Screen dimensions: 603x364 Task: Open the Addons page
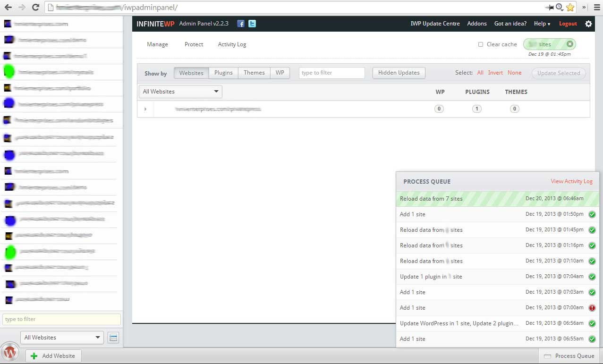pos(477,24)
